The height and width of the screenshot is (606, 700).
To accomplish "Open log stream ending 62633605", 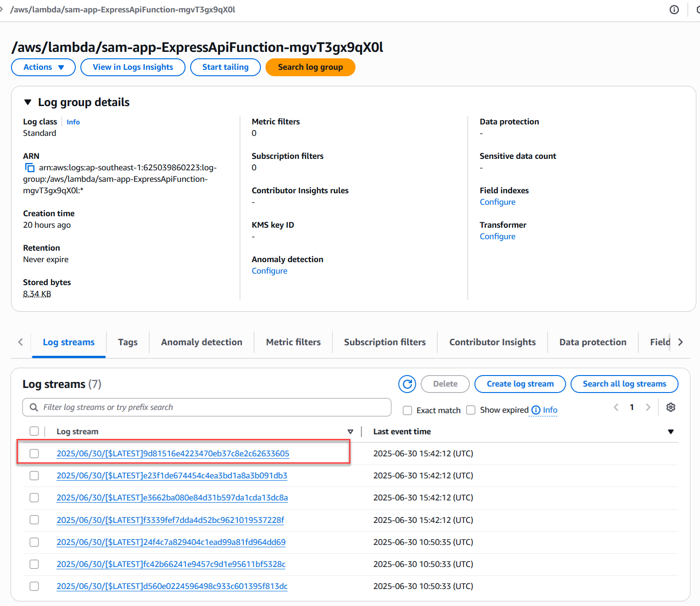I will point(173,454).
